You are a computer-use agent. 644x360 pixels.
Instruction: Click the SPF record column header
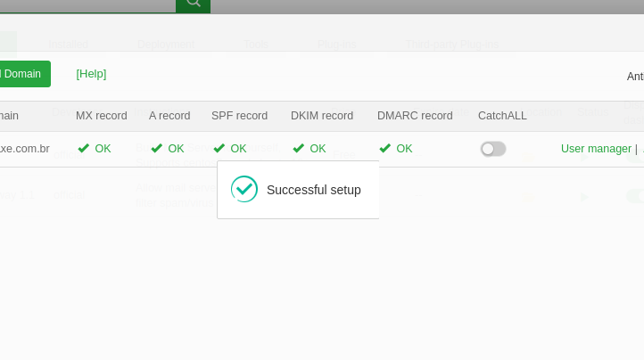pyautogui.click(x=239, y=116)
